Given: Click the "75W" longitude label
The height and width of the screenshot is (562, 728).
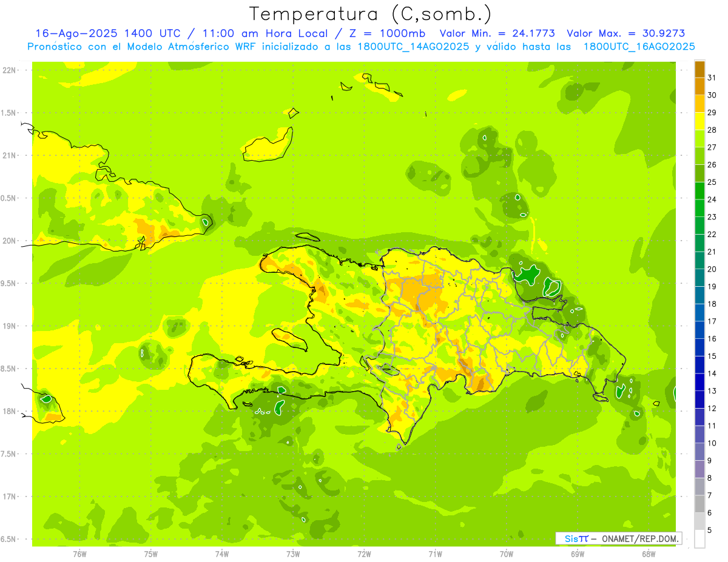Looking at the screenshot, I should 151,554.
